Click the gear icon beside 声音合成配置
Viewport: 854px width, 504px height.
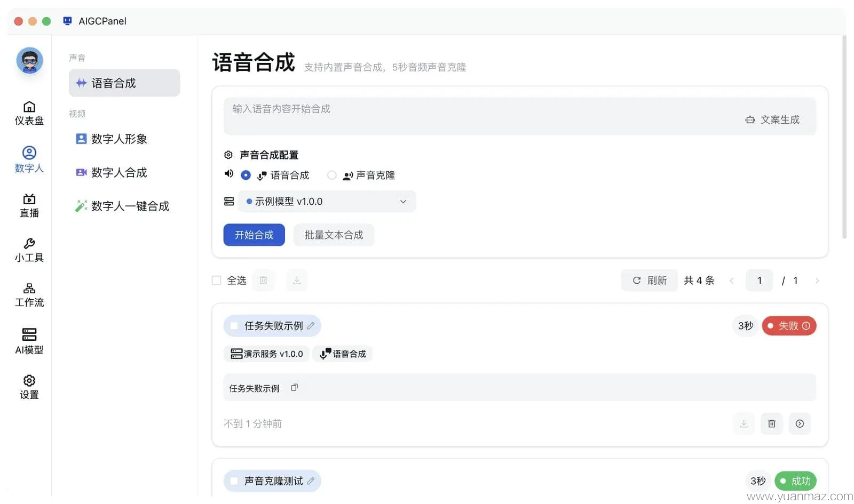[x=228, y=155]
